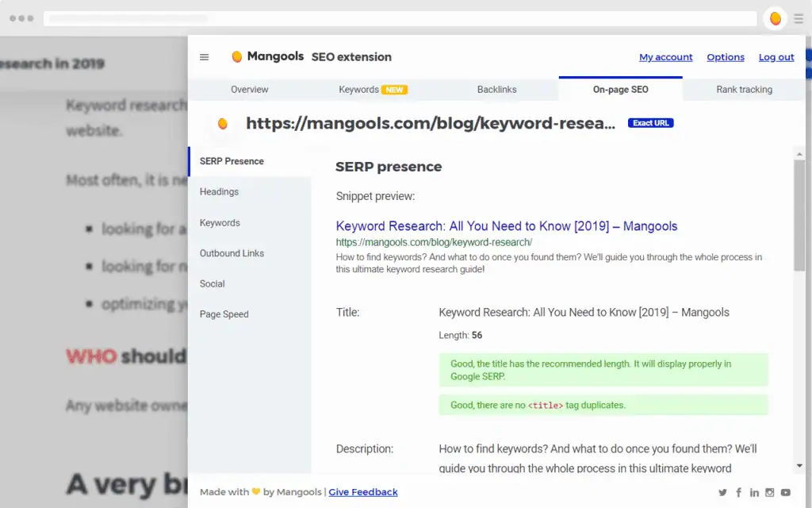Log out of the Mangools extension

(776, 56)
